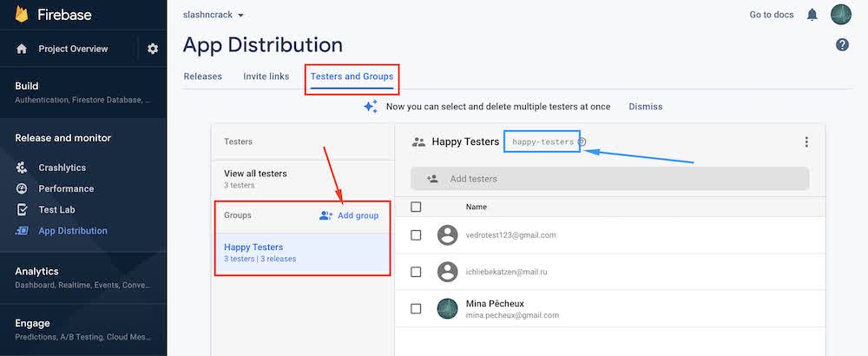
Task: Open Happy Testers group overflow menu
Action: (x=806, y=142)
